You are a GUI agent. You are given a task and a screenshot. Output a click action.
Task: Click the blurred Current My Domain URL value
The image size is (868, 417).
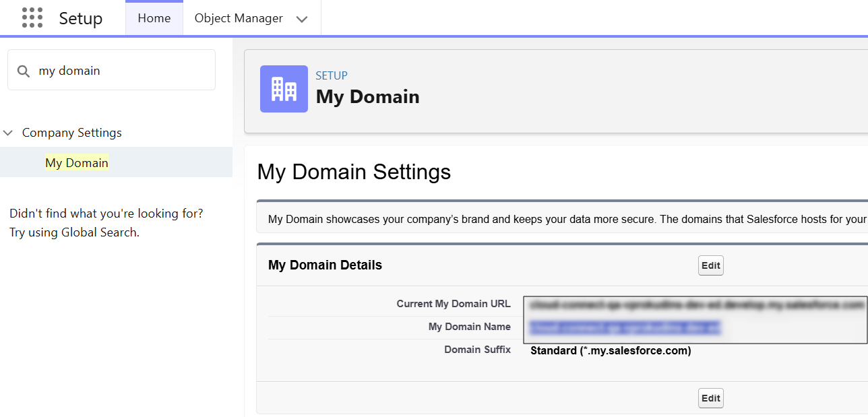point(696,304)
